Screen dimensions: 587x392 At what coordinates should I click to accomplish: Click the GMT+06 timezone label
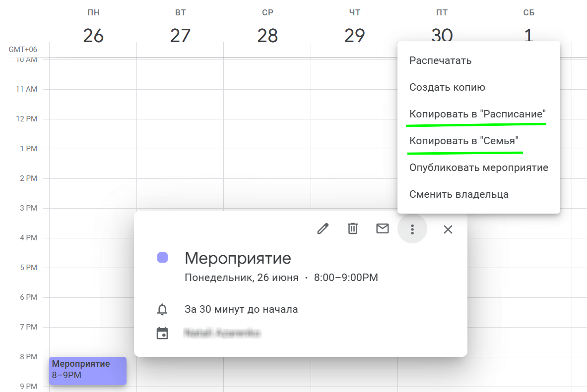coord(23,50)
